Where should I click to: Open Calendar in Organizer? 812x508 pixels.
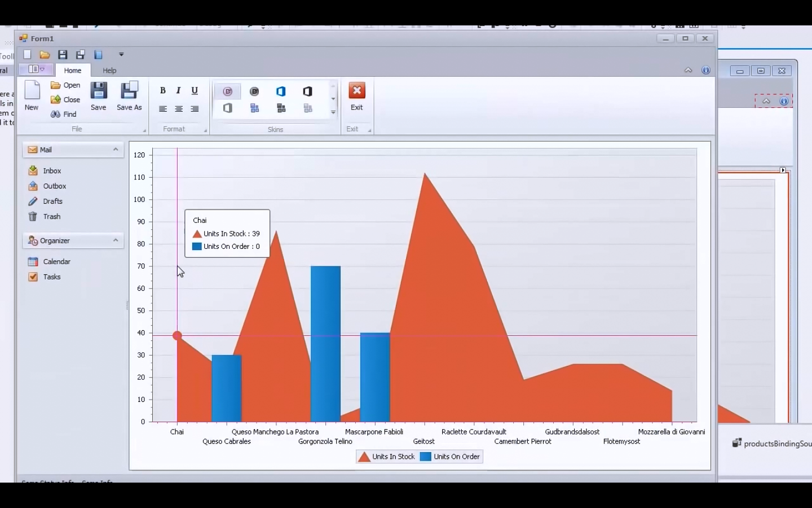(x=49, y=261)
